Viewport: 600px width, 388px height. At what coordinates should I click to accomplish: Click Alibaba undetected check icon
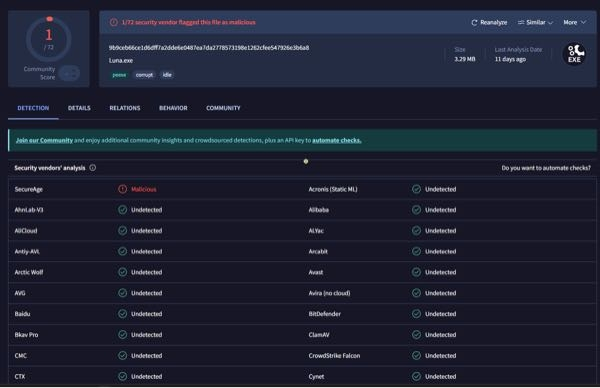point(416,210)
